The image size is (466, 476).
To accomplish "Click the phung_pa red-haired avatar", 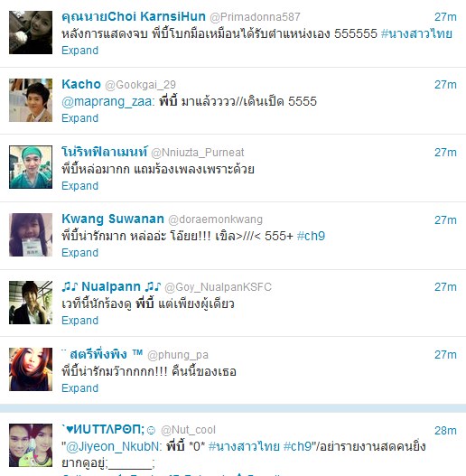I will [31, 369].
